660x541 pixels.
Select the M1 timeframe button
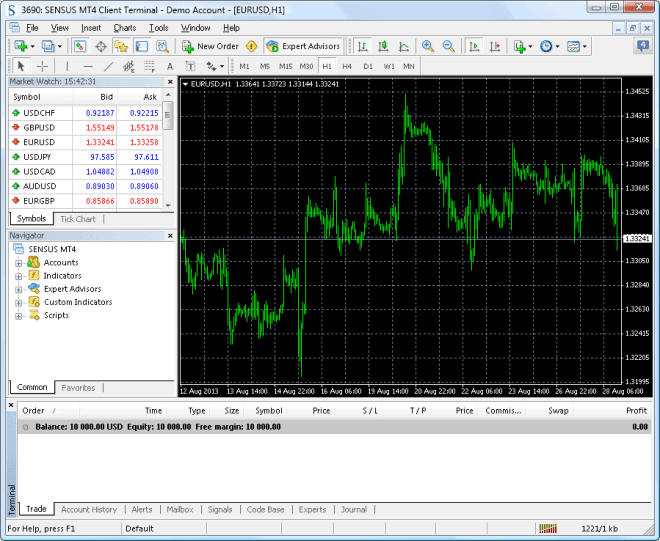click(x=244, y=66)
